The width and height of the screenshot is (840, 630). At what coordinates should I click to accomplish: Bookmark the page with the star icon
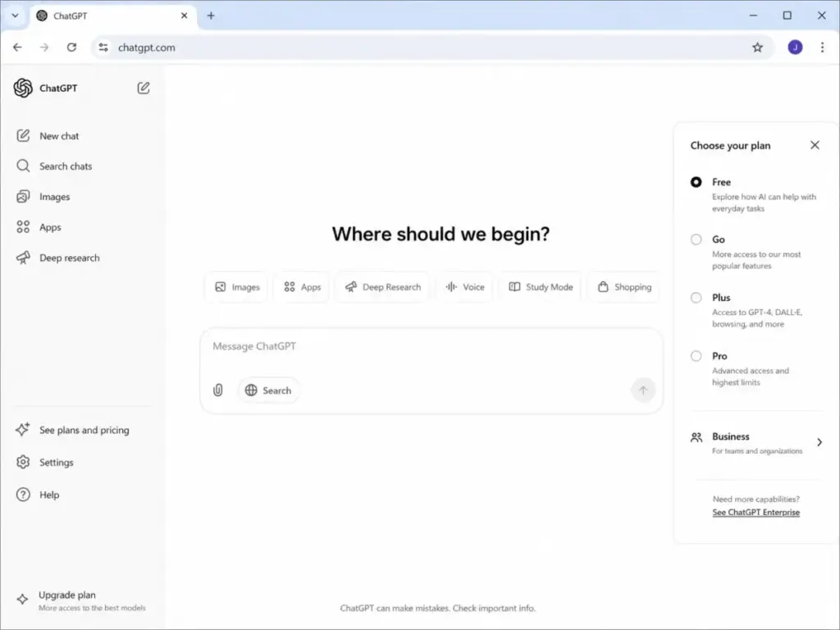click(757, 48)
